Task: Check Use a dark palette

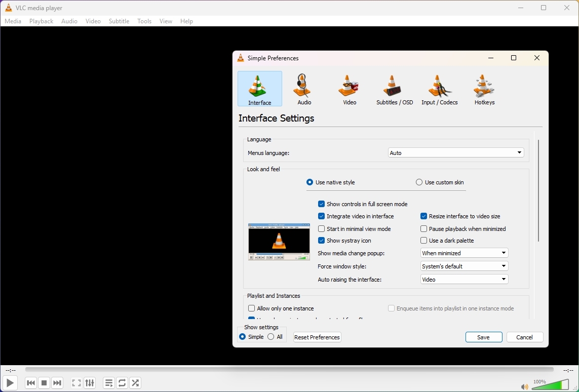Action: tap(423, 241)
